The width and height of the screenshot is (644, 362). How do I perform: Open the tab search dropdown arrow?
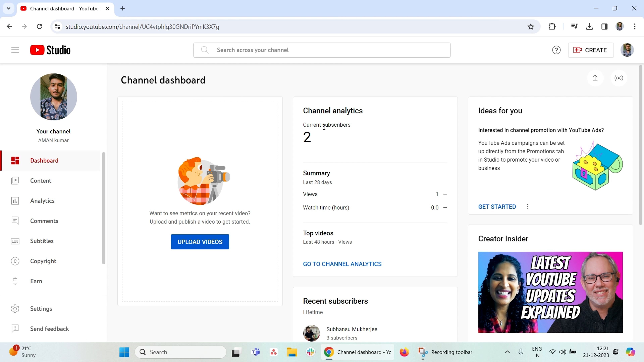(9, 9)
